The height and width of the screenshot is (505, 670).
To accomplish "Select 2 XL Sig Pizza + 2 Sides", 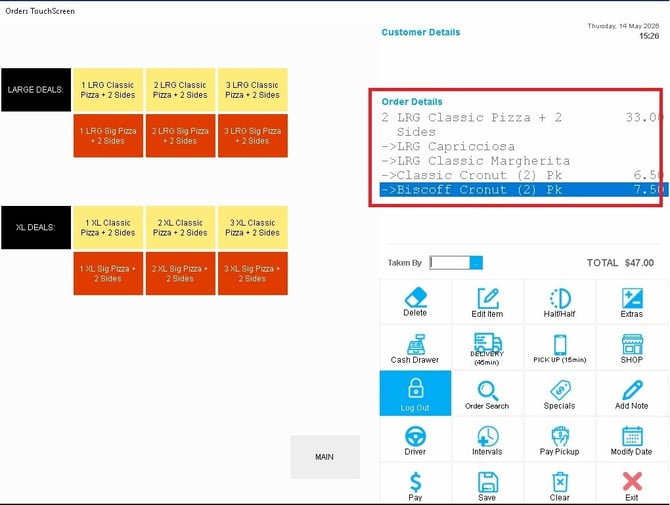I will (x=180, y=273).
